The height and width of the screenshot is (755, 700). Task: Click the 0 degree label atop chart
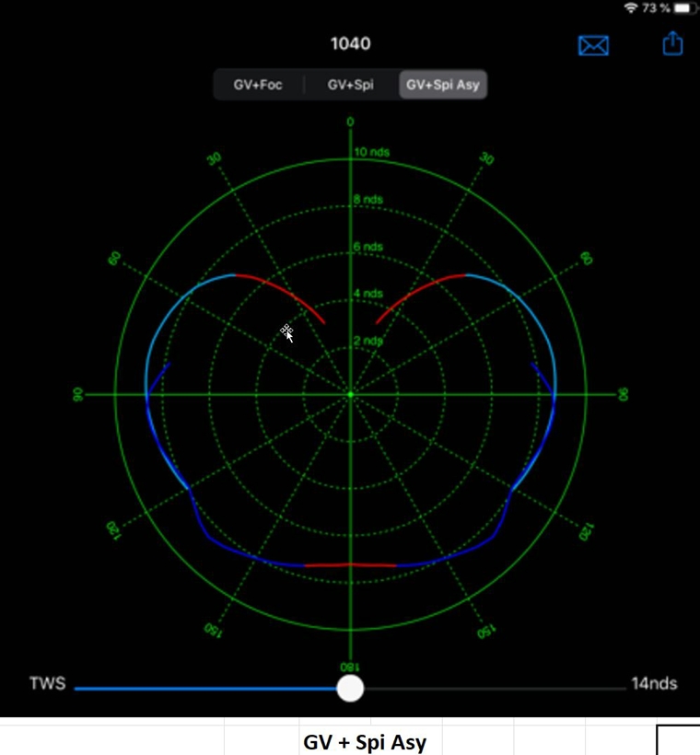click(x=350, y=122)
